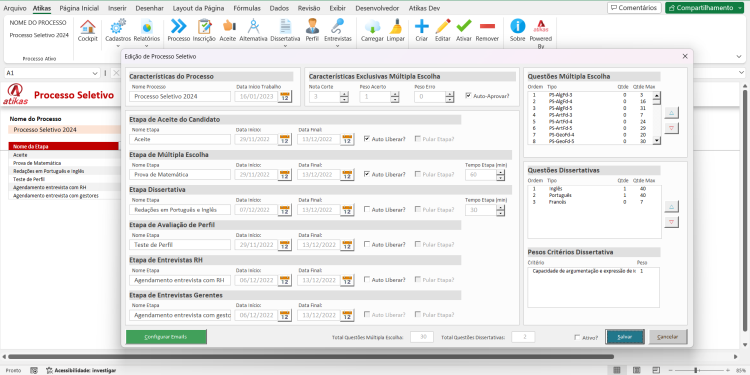The height and width of the screenshot is (375, 750).
Task: Switch to Página Inicial tab
Action: click(x=79, y=8)
